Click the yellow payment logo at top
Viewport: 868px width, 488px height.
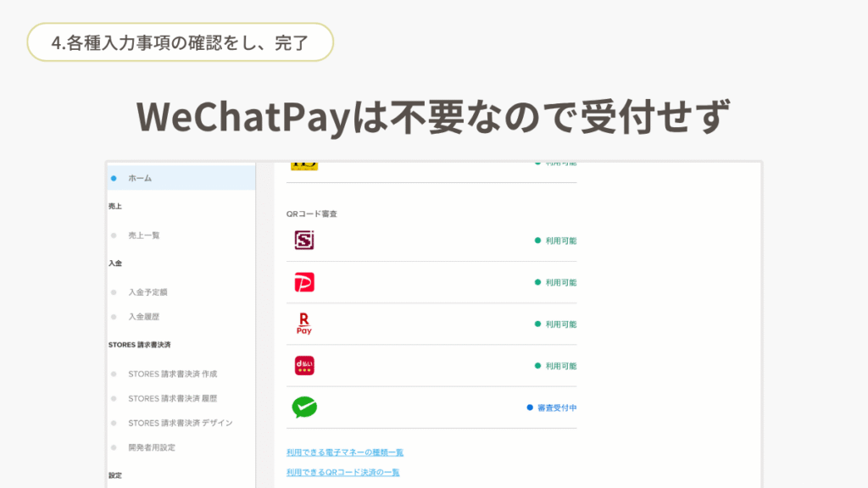click(x=303, y=165)
